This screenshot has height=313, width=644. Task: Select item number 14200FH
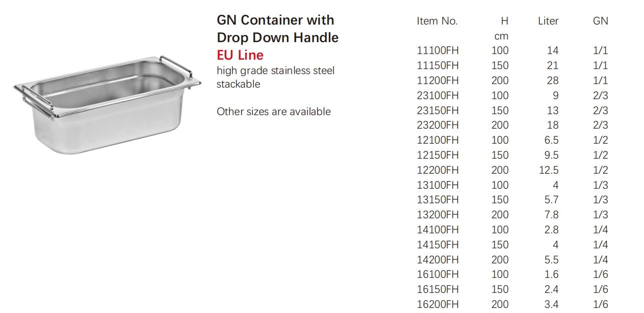point(438,259)
